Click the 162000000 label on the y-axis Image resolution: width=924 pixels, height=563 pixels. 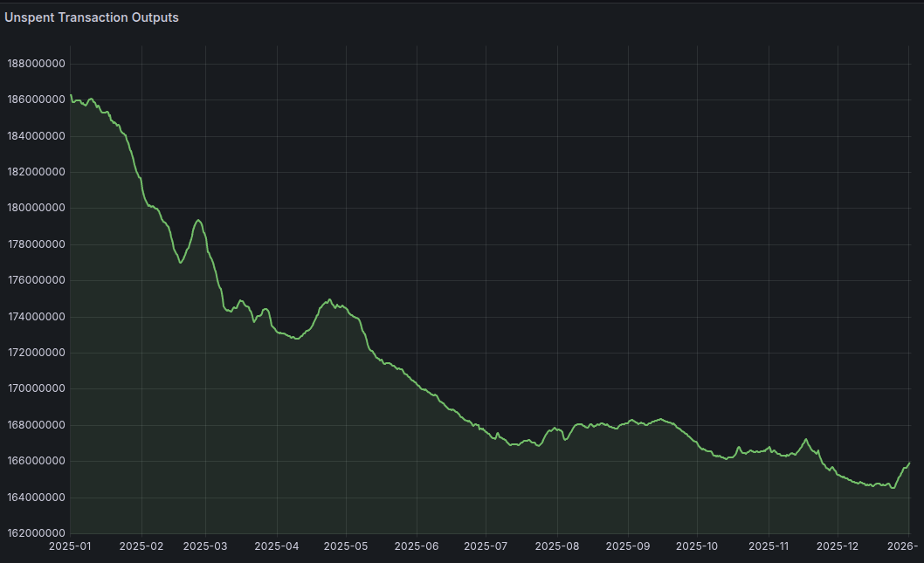click(x=35, y=531)
